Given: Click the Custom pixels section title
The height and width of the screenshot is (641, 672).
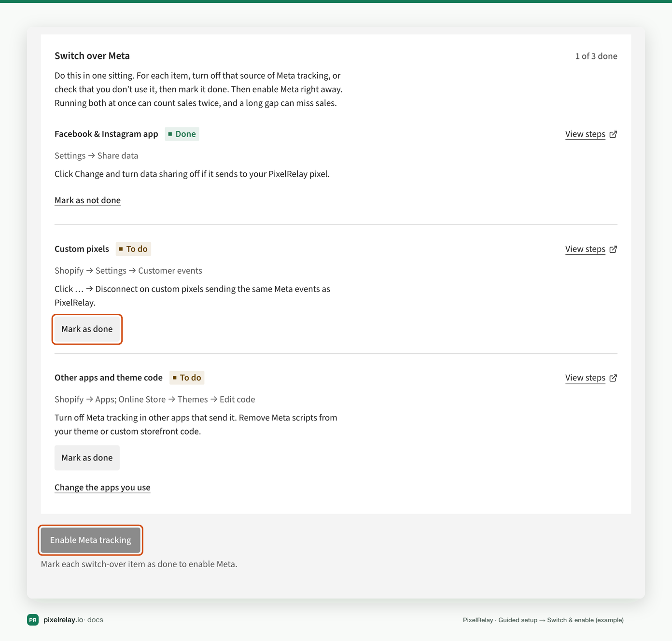Looking at the screenshot, I should 82,249.
